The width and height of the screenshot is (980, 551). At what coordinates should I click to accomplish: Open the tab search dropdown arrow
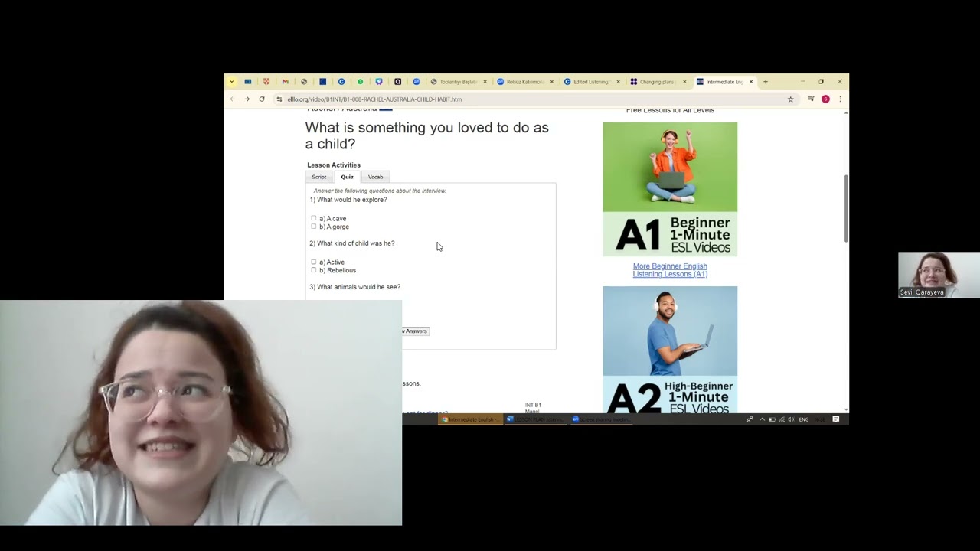click(231, 82)
